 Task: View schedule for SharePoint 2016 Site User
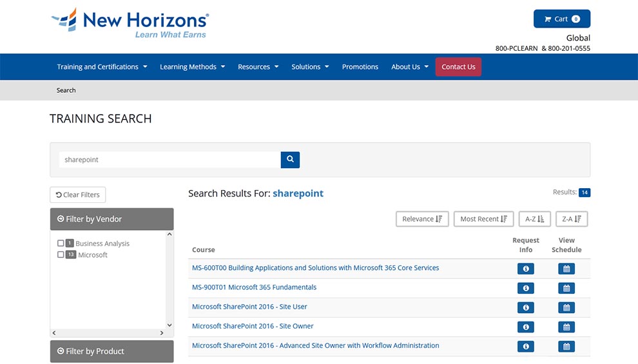coord(566,307)
